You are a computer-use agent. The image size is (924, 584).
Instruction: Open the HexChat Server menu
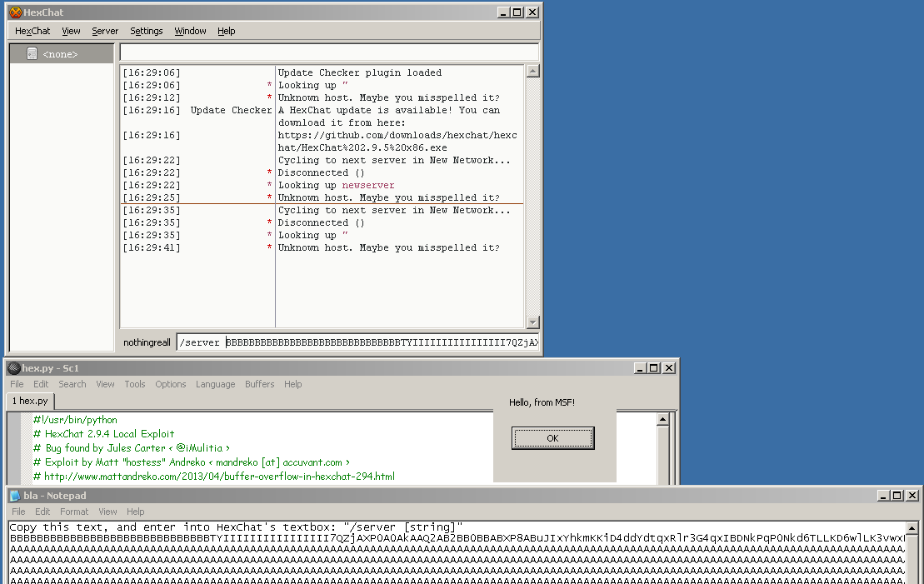[105, 31]
